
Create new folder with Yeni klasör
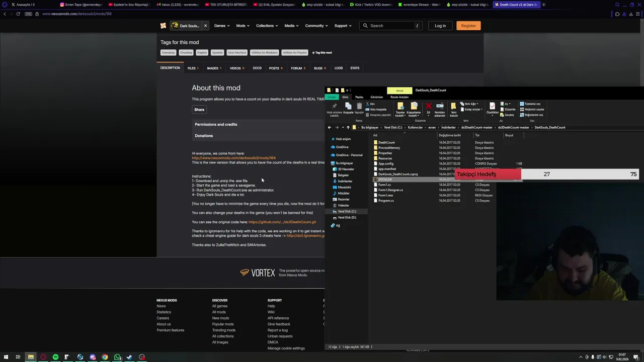454,110
